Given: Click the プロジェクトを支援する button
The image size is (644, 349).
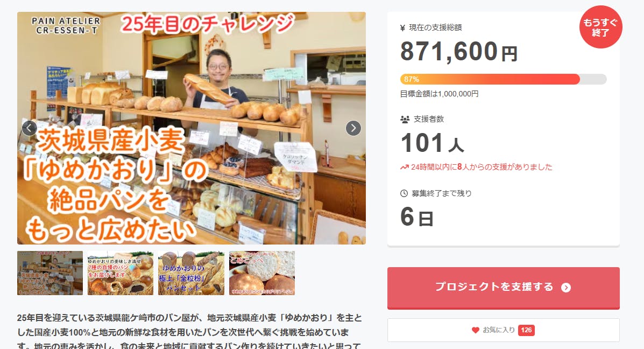Looking at the screenshot, I should pyautogui.click(x=503, y=288).
